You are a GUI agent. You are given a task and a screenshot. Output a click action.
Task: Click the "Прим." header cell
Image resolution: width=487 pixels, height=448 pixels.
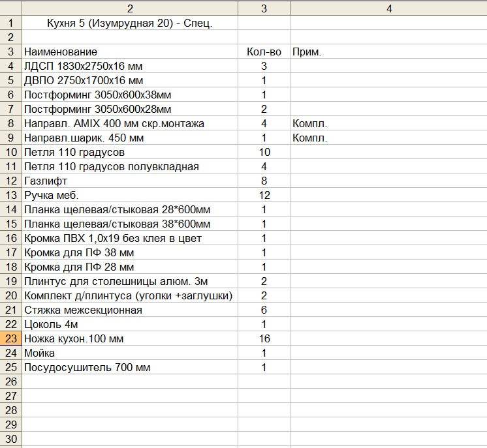point(307,52)
